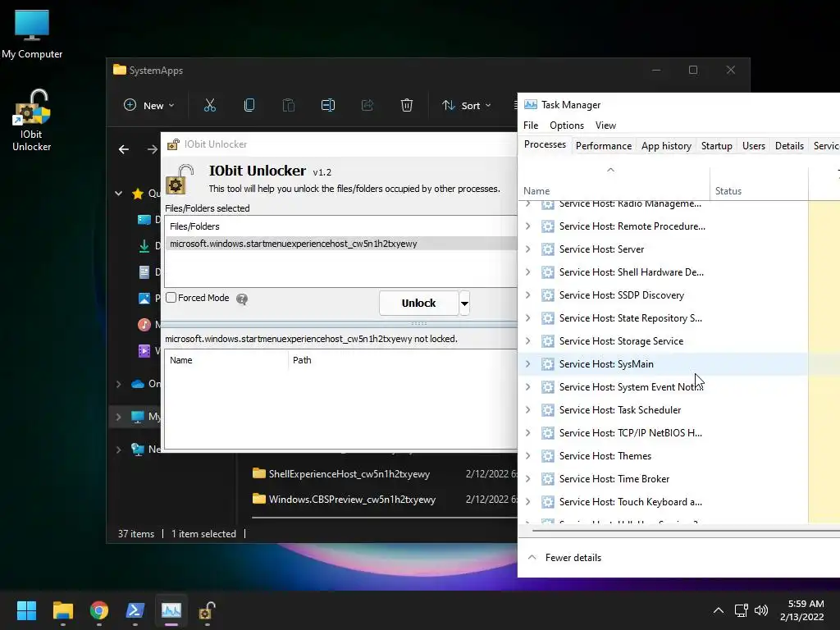This screenshot has height=630, width=840.
Task: Open the New dropdown in SystemApps toolbar
Action: tap(149, 105)
